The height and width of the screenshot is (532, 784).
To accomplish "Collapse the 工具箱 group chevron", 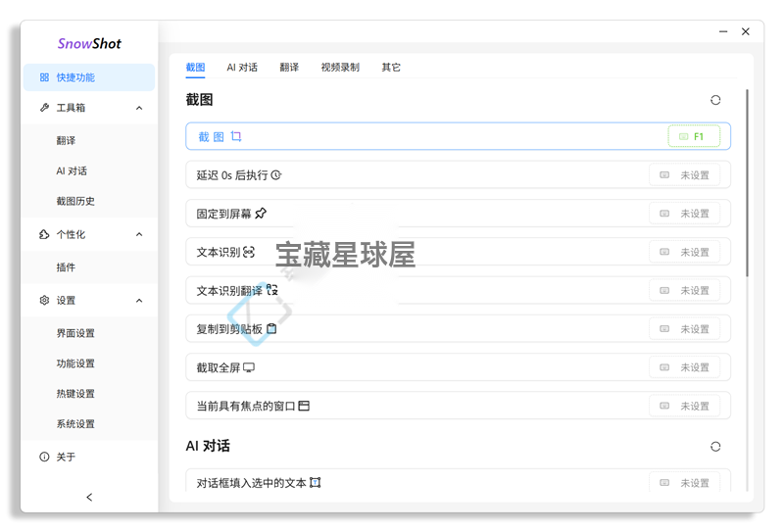I will 139,108.
